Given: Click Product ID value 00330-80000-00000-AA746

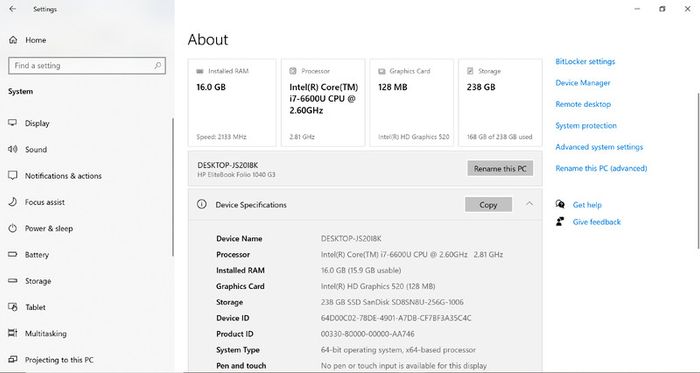Looking at the screenshot, I should click(x=367, y=334).
